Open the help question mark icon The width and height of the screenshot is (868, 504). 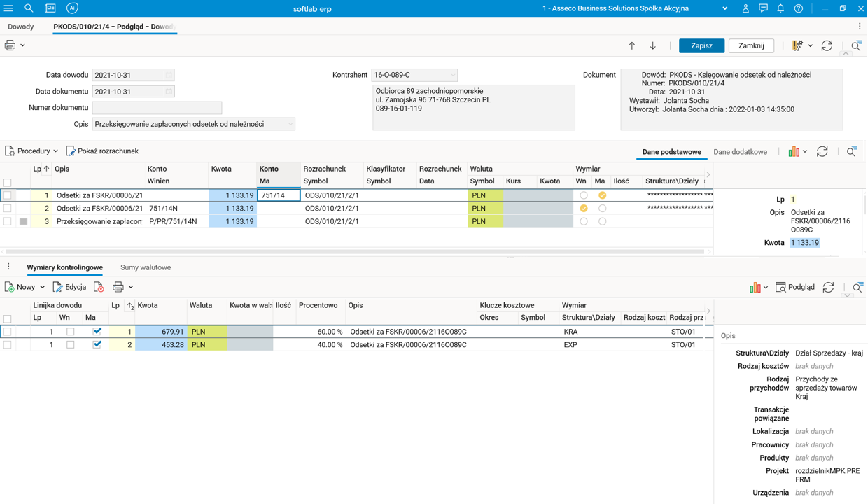coord(799,8)
